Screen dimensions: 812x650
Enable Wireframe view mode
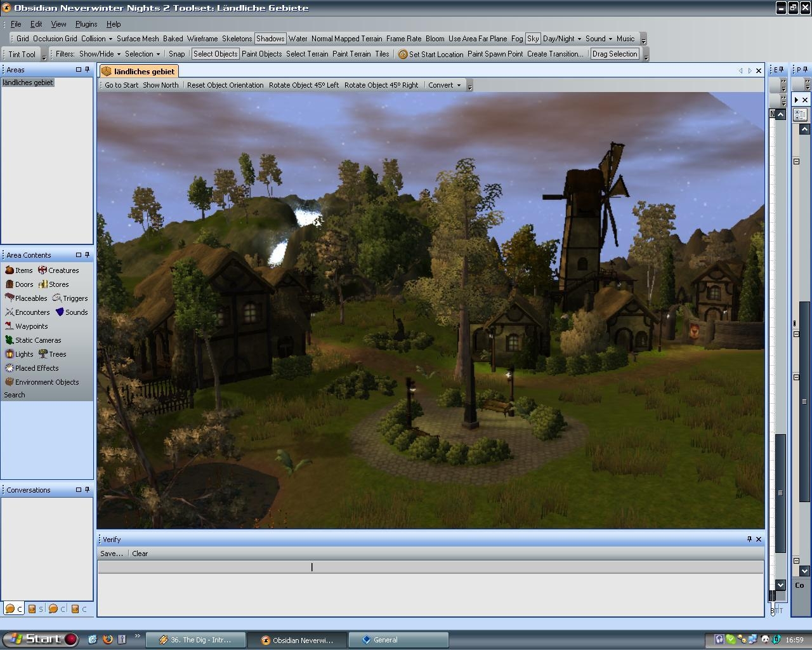202,39
